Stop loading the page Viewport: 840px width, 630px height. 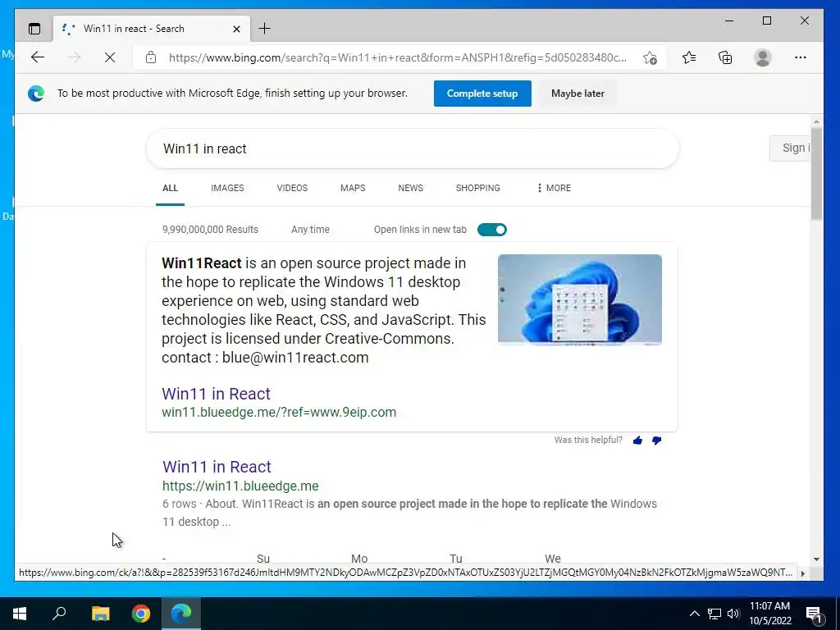pyautogui.click(x=110, y=57)
